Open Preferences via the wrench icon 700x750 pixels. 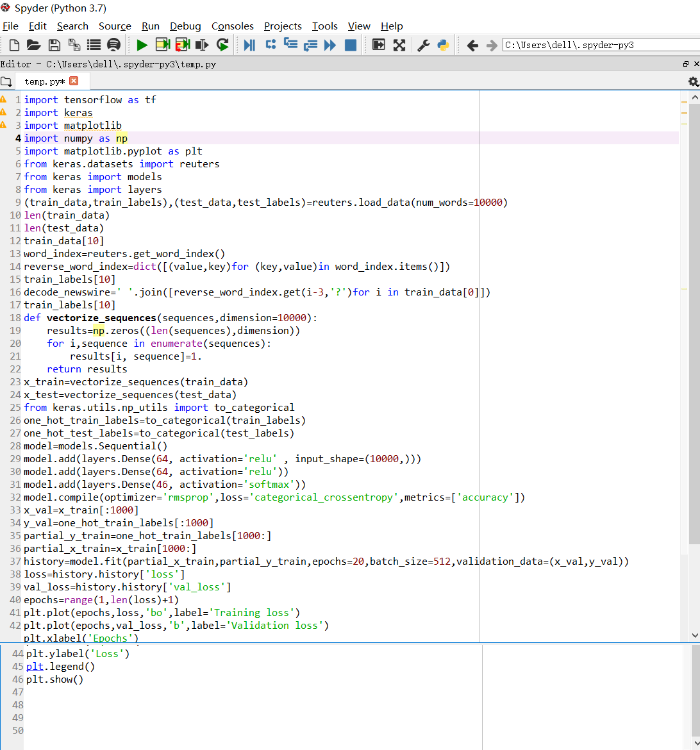[423, 45]
